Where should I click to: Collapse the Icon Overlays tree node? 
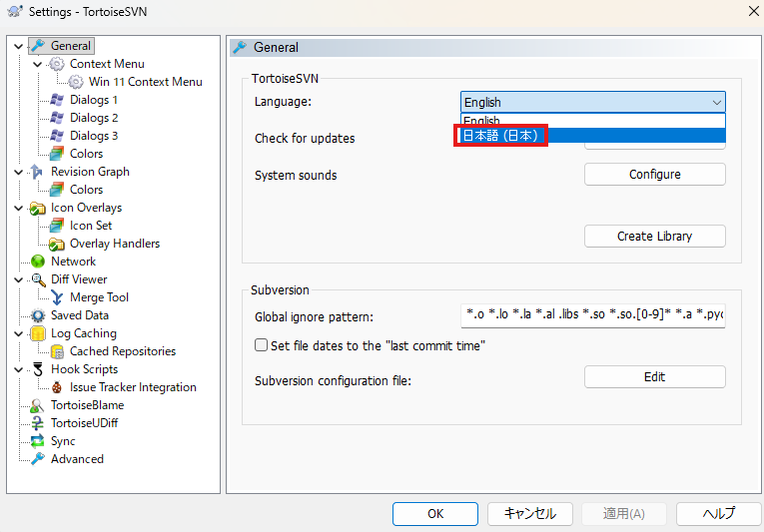[19, 208]
